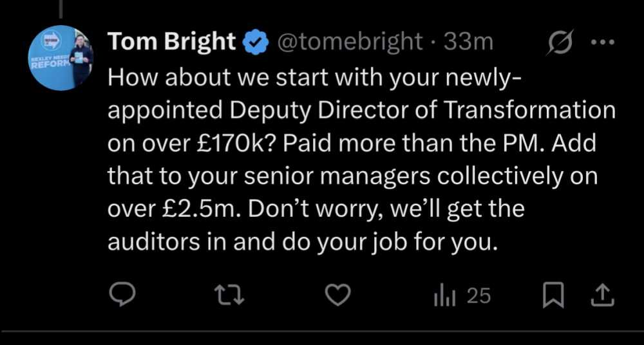Viewport: 644px width, 345px height.
Task: Open Tom Bright's profile via display name
Action: [x=172, y=42]
